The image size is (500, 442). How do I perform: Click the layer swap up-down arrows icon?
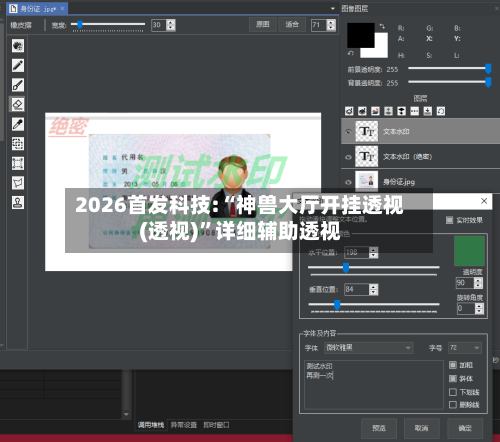pyautogui.click(x=402, y=111)
